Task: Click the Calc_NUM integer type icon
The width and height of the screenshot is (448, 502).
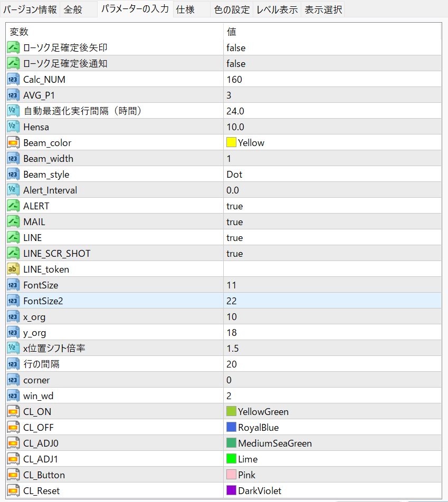Action: point(13,80)
